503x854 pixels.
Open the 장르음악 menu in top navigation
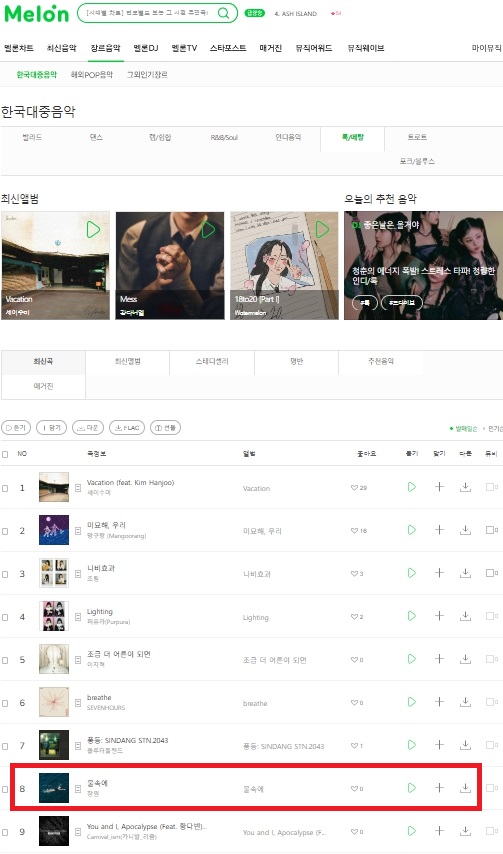click(106, 48)
